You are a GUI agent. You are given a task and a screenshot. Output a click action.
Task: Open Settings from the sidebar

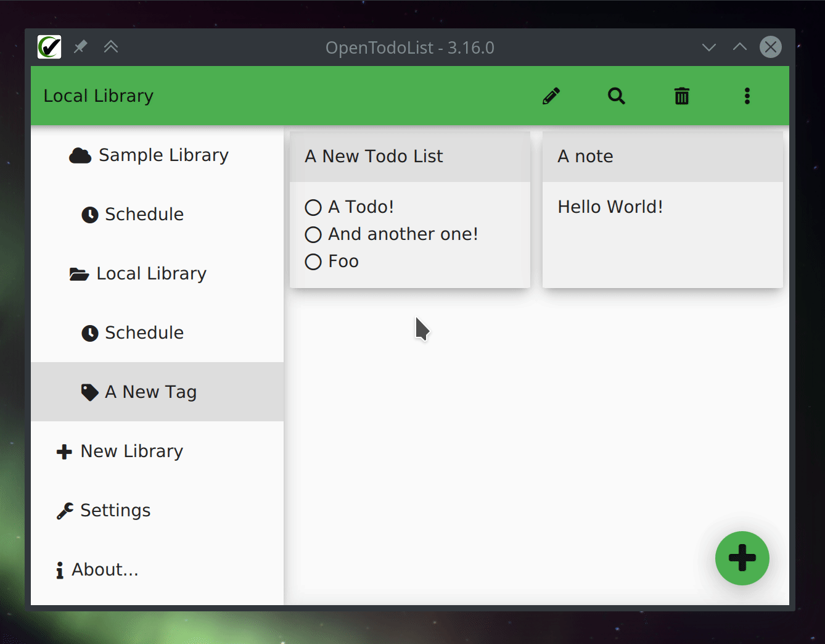pos(157,511)
